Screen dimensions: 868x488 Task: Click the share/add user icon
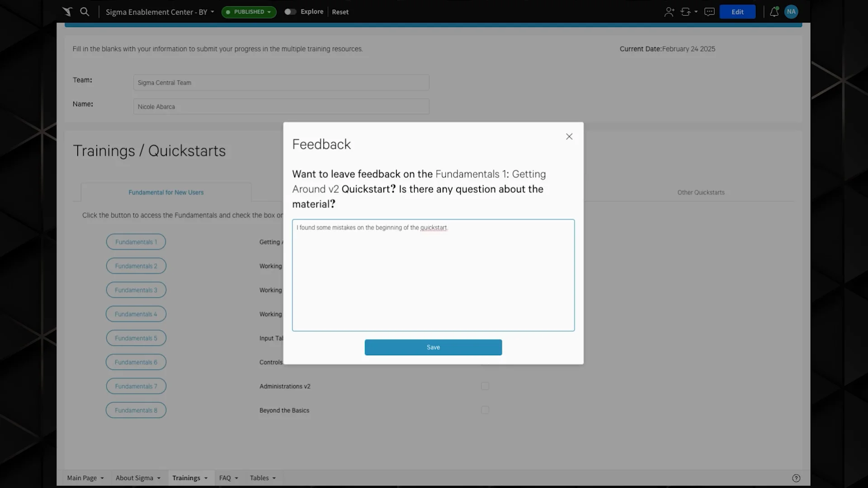[x=669, y=12]
